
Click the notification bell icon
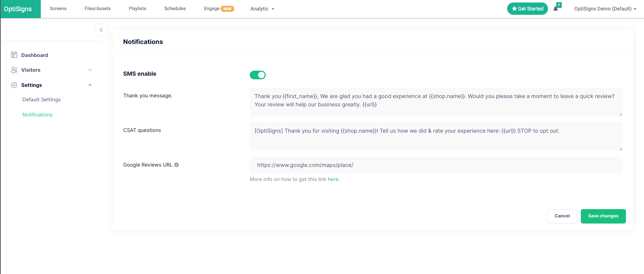click(x=556, y=9)
